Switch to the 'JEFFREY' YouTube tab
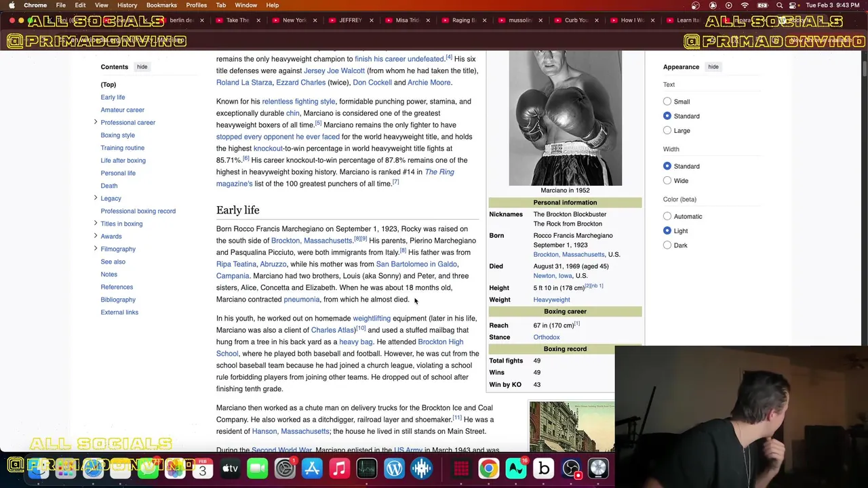This screenshot has height=488, width=868. pyautogui.click(x=350, y=20)
